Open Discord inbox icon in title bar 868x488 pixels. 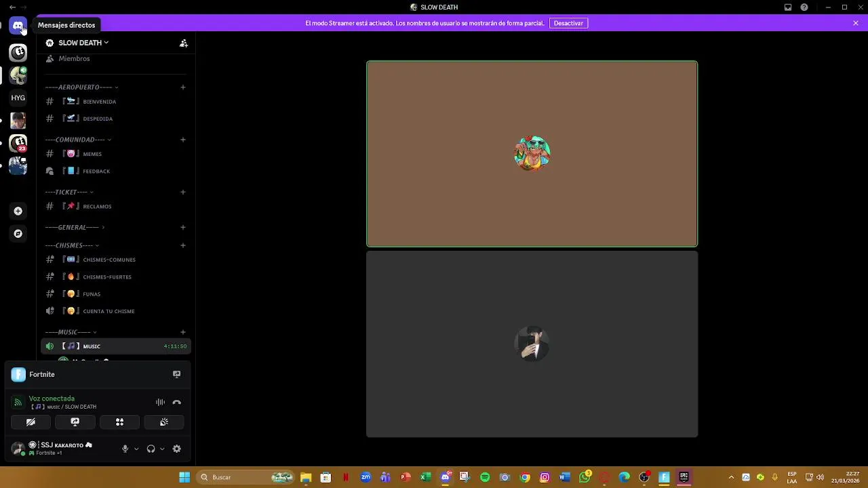788,7
